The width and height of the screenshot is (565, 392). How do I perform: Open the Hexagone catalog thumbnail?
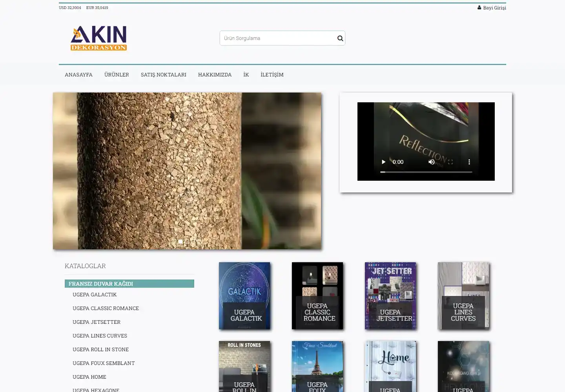(463, 367)
